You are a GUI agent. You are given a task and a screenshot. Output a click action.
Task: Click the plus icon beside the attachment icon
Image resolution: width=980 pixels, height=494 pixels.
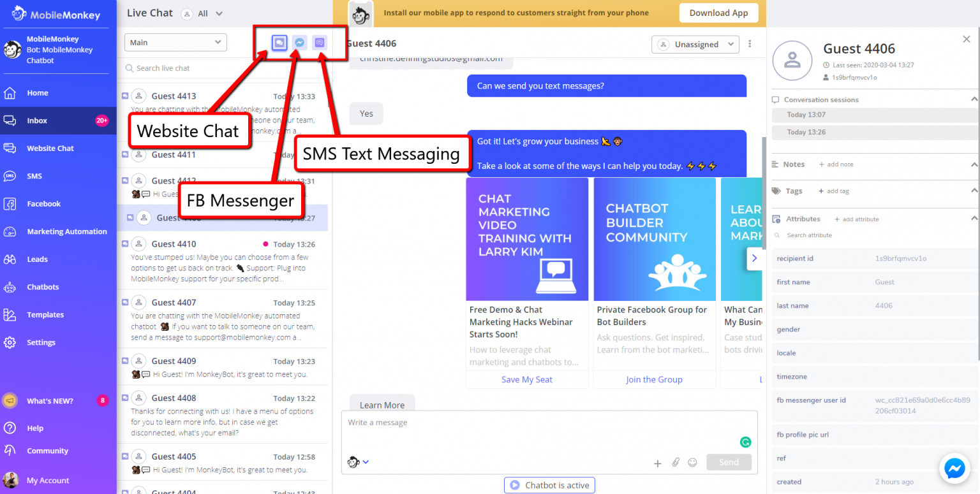[x=658, y=463]
